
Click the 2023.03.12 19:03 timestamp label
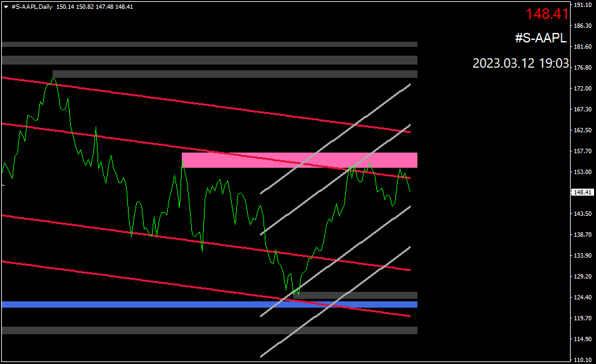tap(521, 63)
